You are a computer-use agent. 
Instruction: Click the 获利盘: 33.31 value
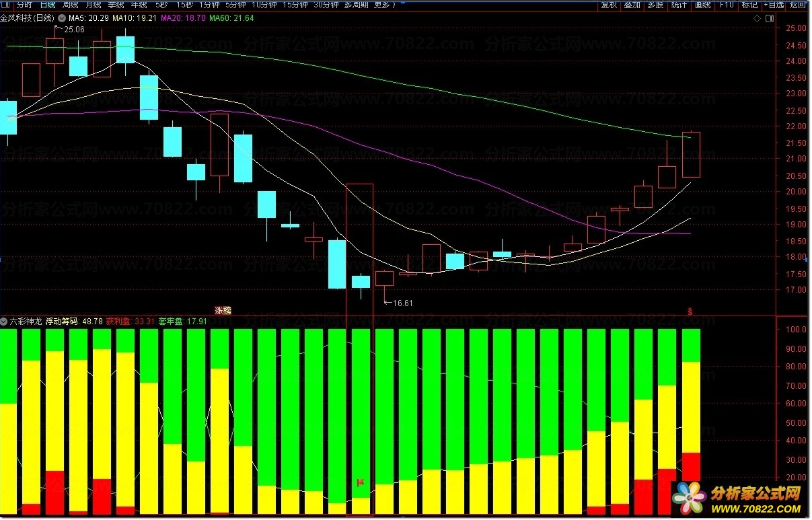tap(131, 322)
